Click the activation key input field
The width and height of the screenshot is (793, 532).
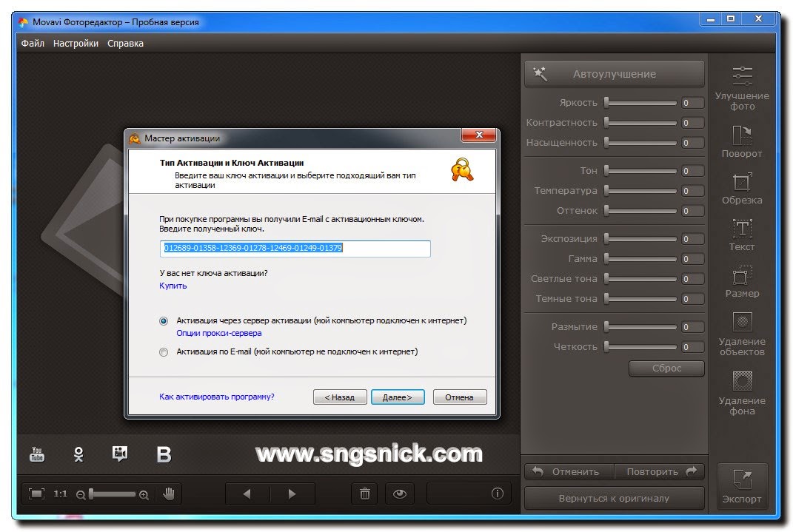(295, 249)
